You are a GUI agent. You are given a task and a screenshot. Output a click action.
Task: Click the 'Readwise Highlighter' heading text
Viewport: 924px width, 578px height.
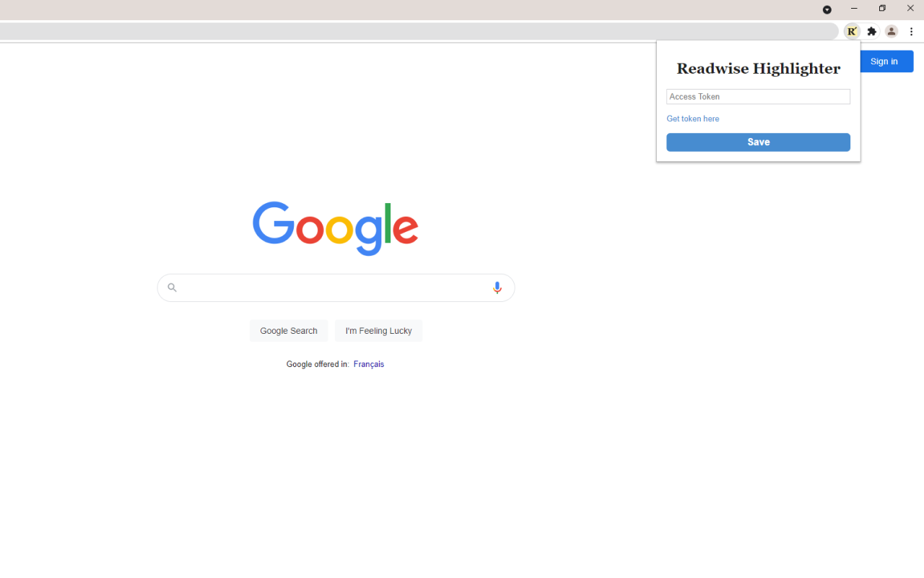[758, 69]
